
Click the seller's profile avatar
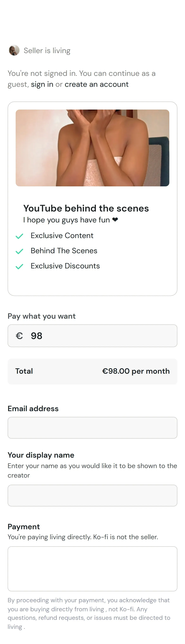pyautogui.click(x=14, y=50)
